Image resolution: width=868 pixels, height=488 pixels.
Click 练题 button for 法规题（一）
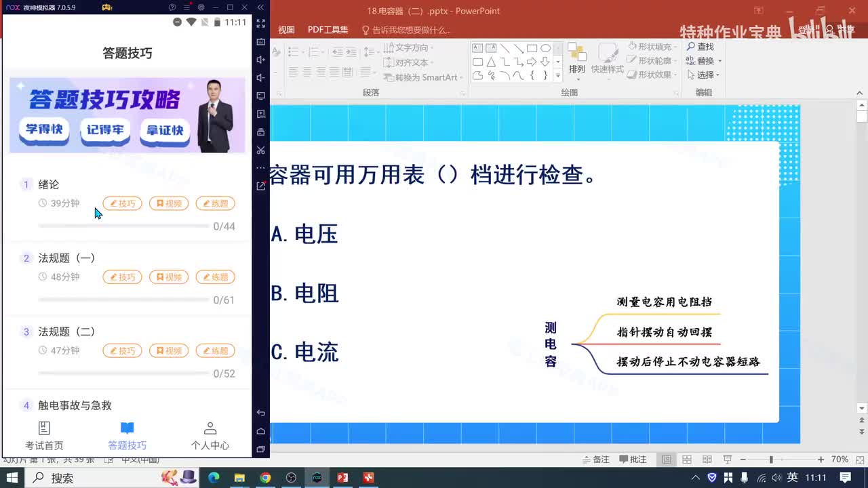tap(216, 277)
